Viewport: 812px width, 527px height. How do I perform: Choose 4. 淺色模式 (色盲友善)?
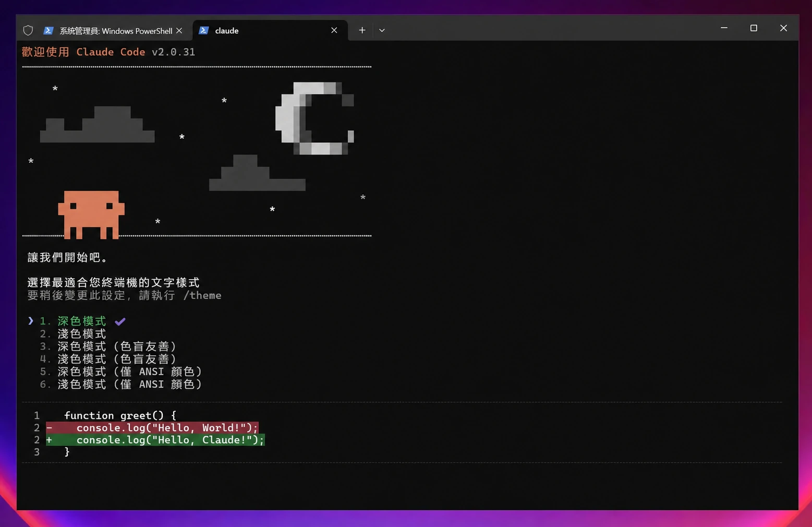tap(108, 359)
